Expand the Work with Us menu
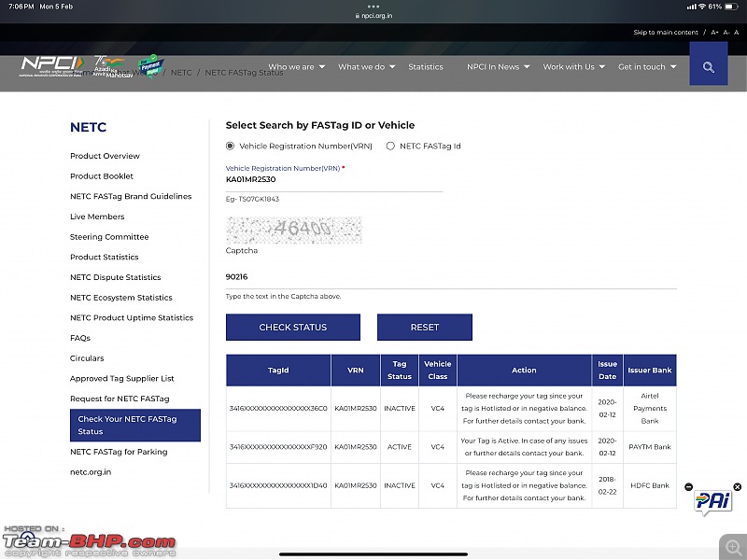747x560 pixels. pos(574,66)
